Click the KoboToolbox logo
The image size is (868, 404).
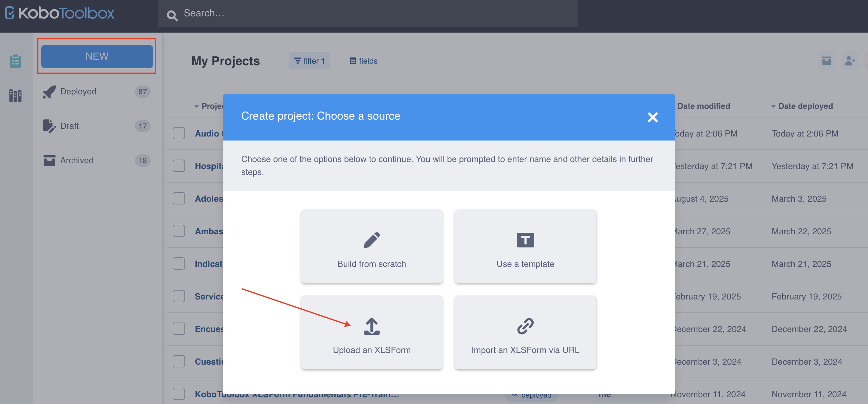59,13
